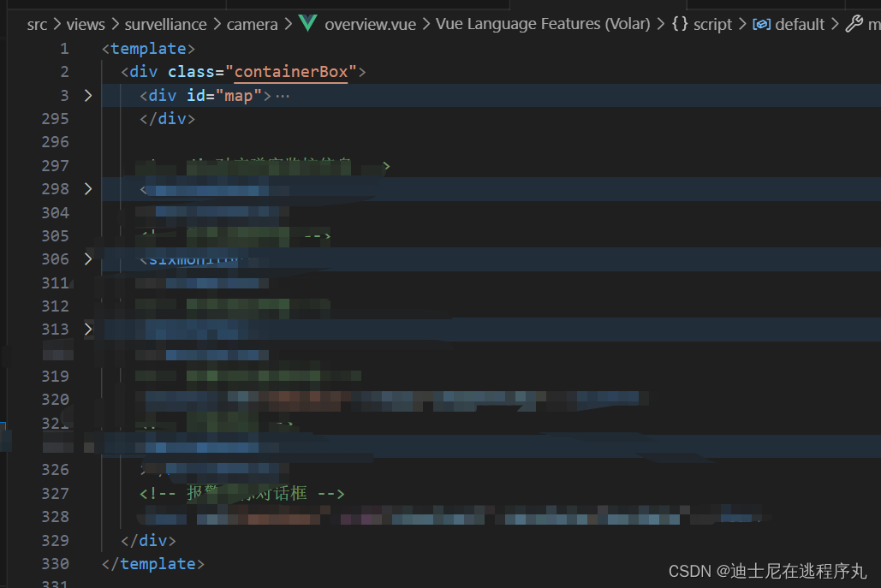Click the opening template tag on line 1
The height and width of the screenshot is (588, 881).
[x=148, y=49]
